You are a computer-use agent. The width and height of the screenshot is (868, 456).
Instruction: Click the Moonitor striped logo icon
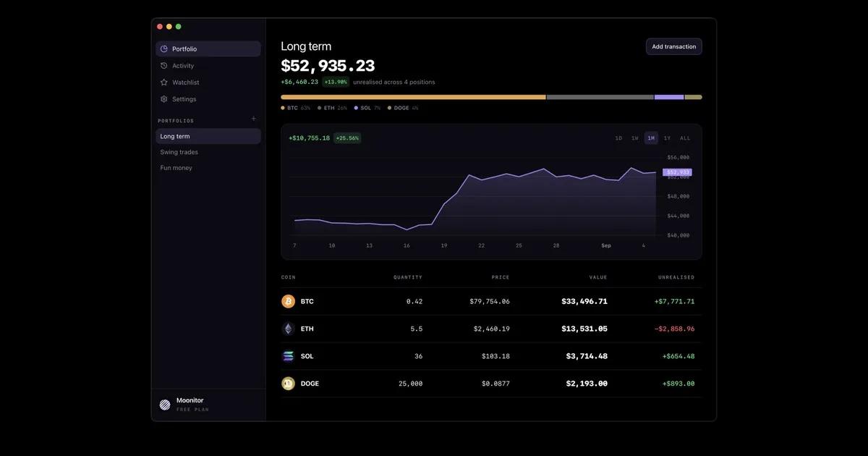pos(165,405)
